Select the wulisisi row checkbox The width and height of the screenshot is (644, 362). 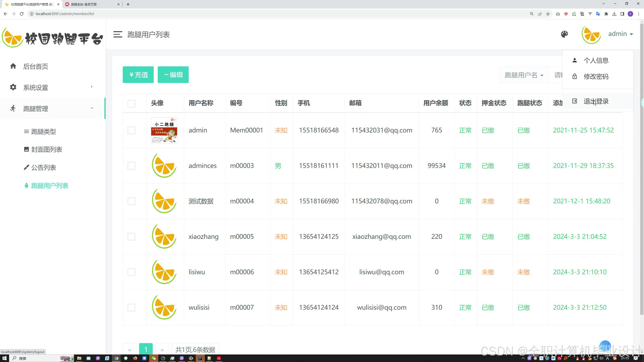[x=131, y=307]
